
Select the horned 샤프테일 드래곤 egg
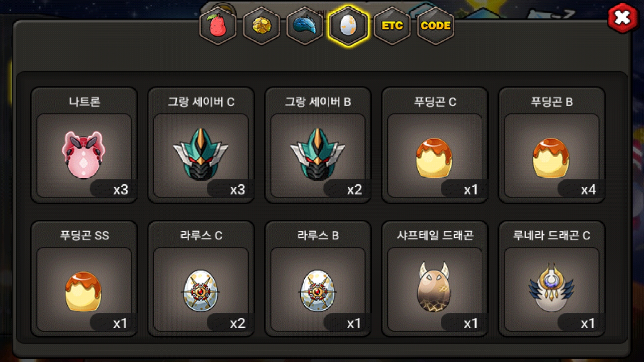point(435,279)
